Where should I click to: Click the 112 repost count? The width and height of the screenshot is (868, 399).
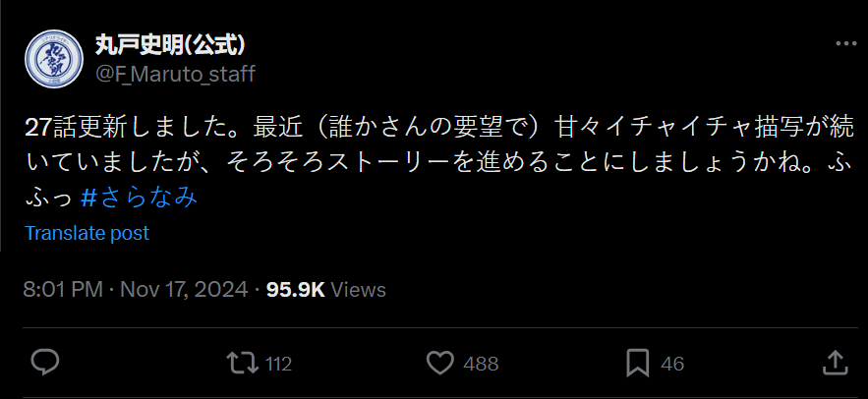tap(278, 364)
